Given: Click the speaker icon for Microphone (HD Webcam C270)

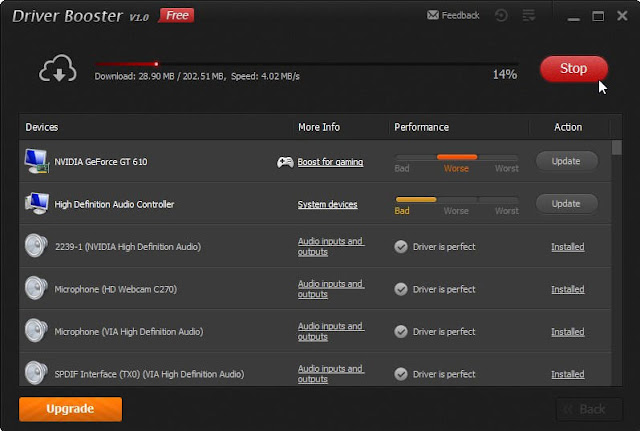Looking at the screenshot, I should click(x=36, y=288).
